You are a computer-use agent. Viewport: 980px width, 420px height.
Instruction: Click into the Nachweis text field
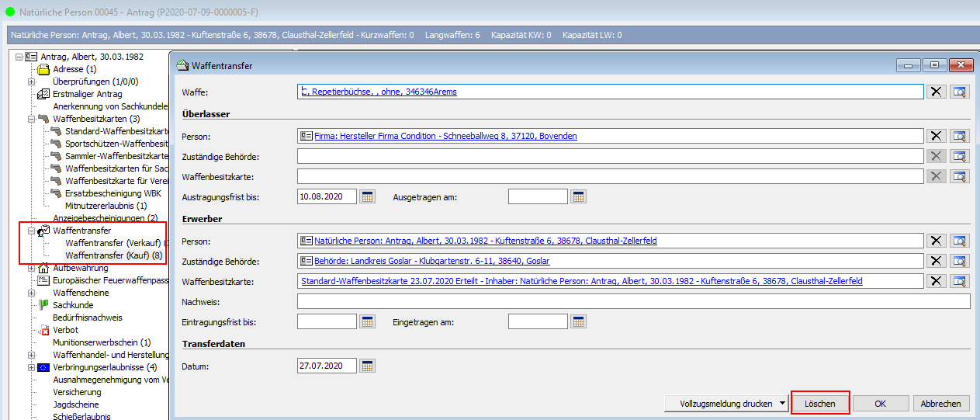[x=633, y=301]
